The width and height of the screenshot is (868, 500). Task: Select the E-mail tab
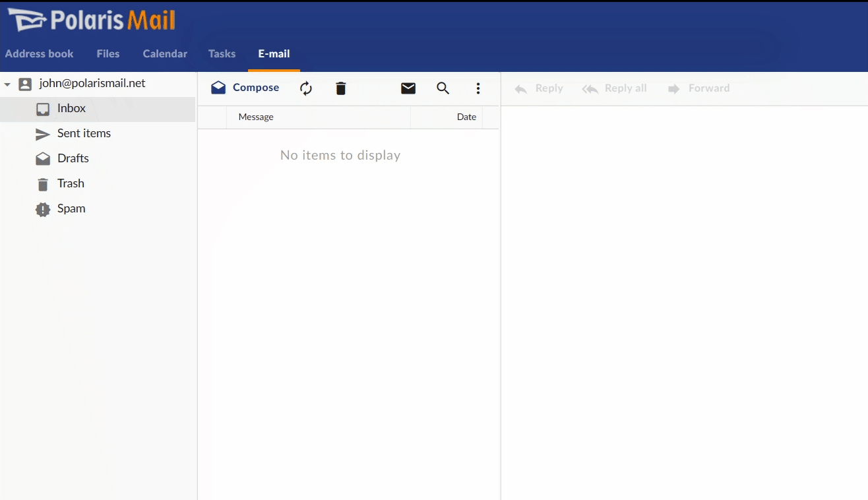pos(274,54)
